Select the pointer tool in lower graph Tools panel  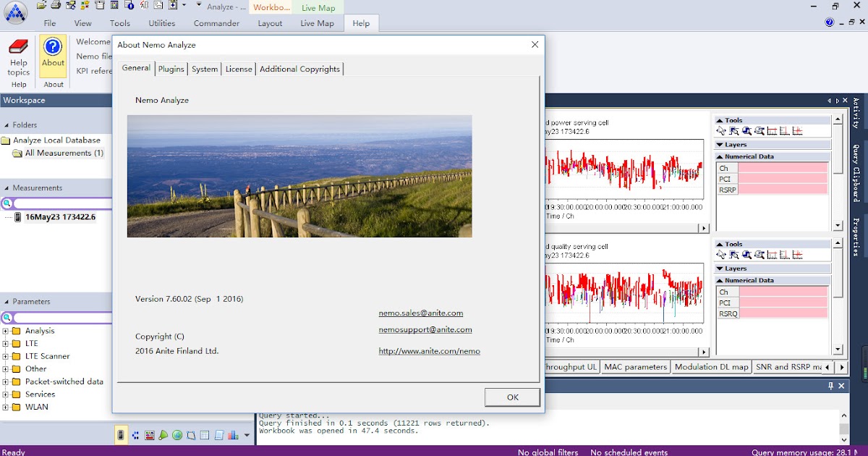click(721, 255)
